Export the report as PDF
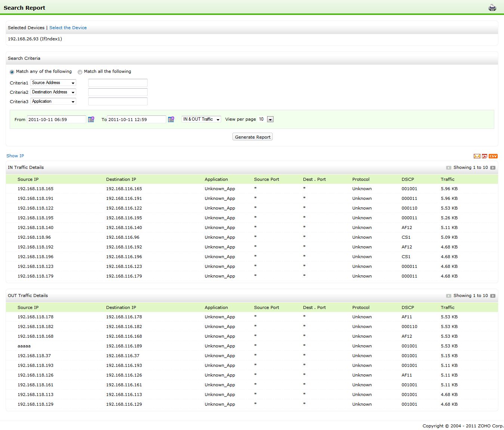Viewport: 504px width, 430px height. [x=485, y=156]
